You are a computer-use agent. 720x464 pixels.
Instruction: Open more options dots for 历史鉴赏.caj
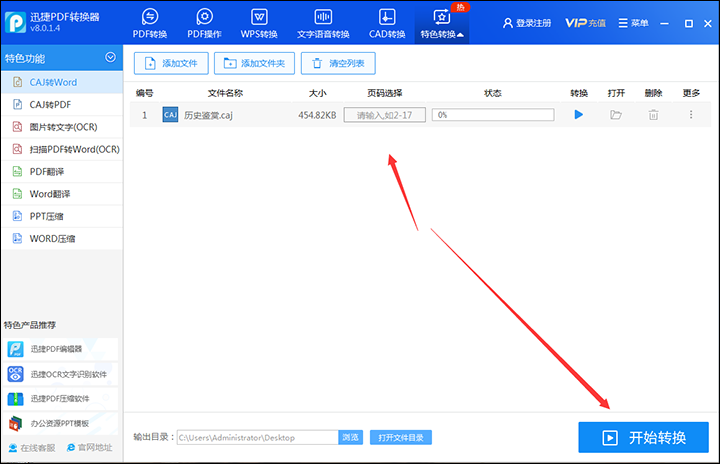pos(691,114)
